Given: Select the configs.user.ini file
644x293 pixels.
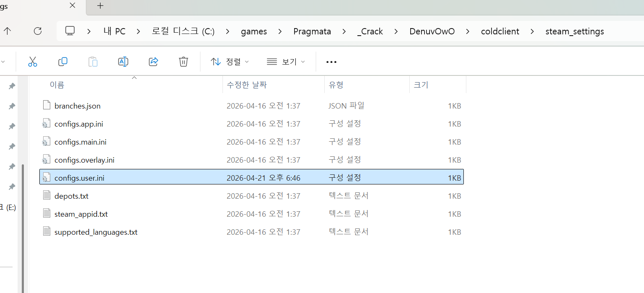Looking at the screenshot, I should (x=80, y=178).
